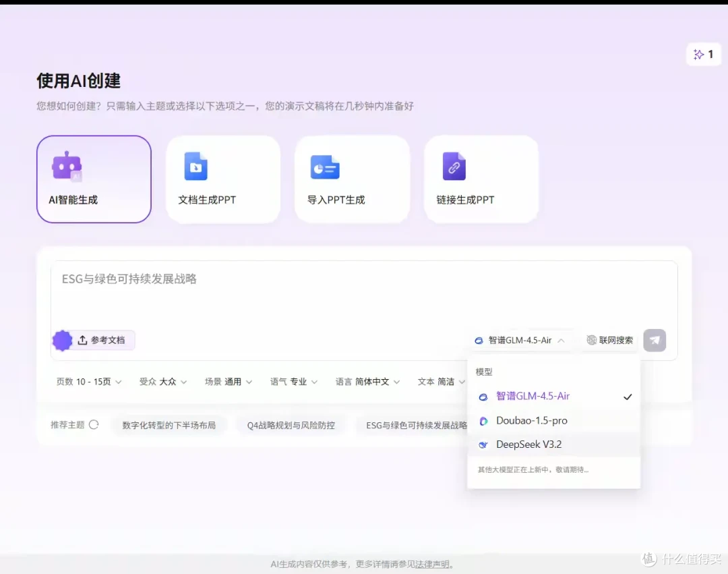Open the 法律声明 link in footer
Viewport: 728px width, 574px height.
point(432,565)
